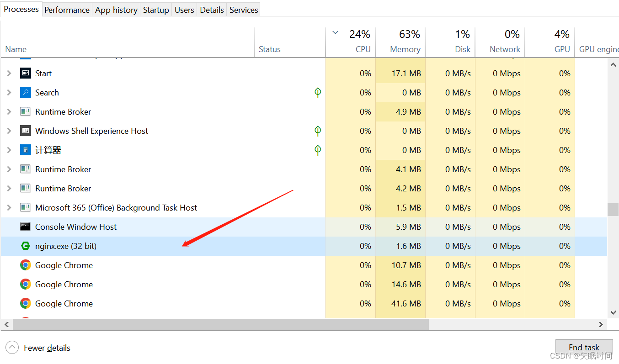The width and height of the screenshot is (619, 364).
Task: Sort by the Name column header
Action: tap(127, 42)
